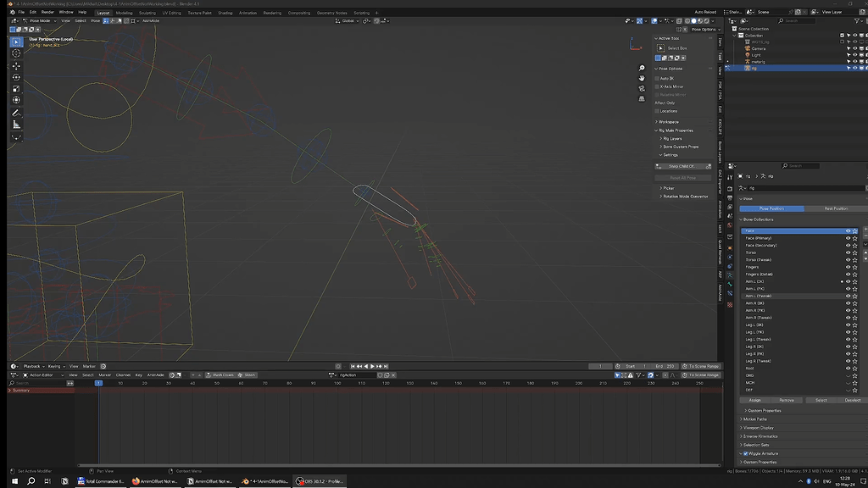Switch perspective/orthographic grid icon
The image size is (868, 488).
tap(642, 99)
